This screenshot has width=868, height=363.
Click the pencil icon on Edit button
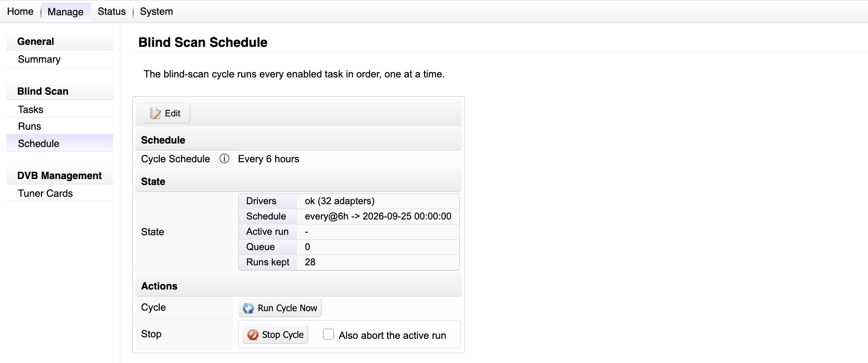coord(155,113)
